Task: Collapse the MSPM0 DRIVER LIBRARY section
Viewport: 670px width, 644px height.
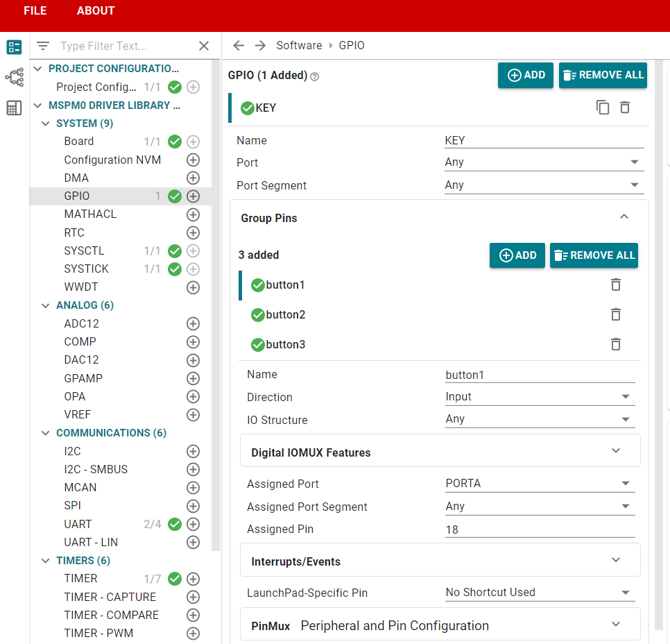Action: pos(37,105)
